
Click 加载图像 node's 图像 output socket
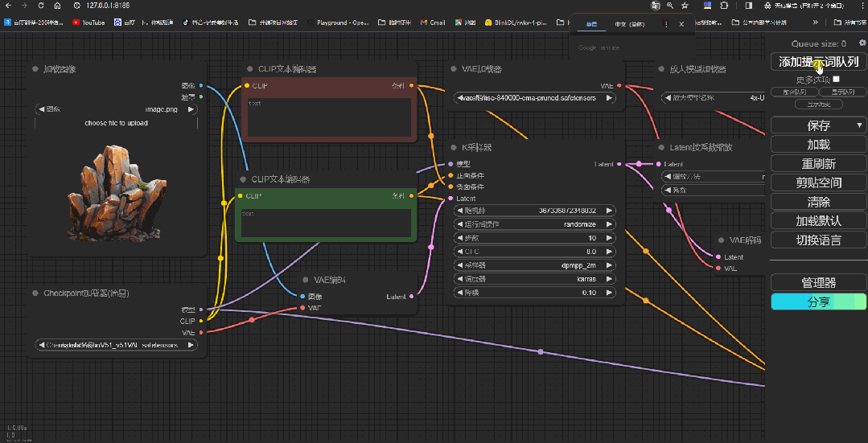(201, 86)
